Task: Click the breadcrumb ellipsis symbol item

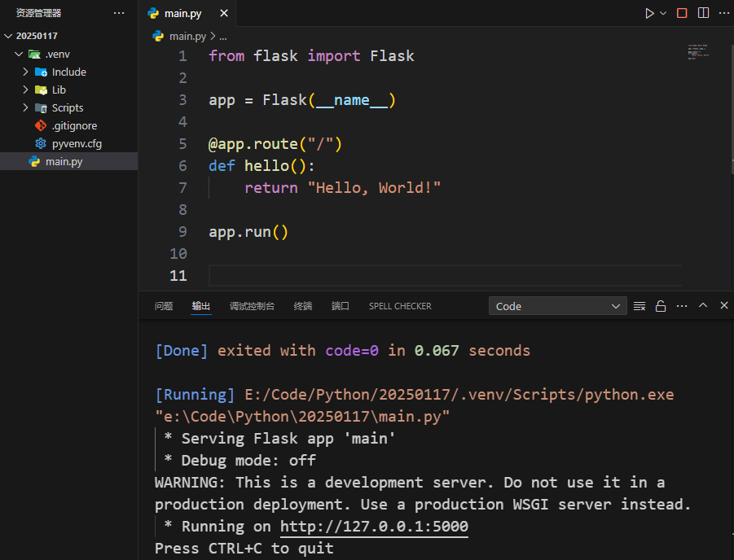Action: tap(223, 36)
